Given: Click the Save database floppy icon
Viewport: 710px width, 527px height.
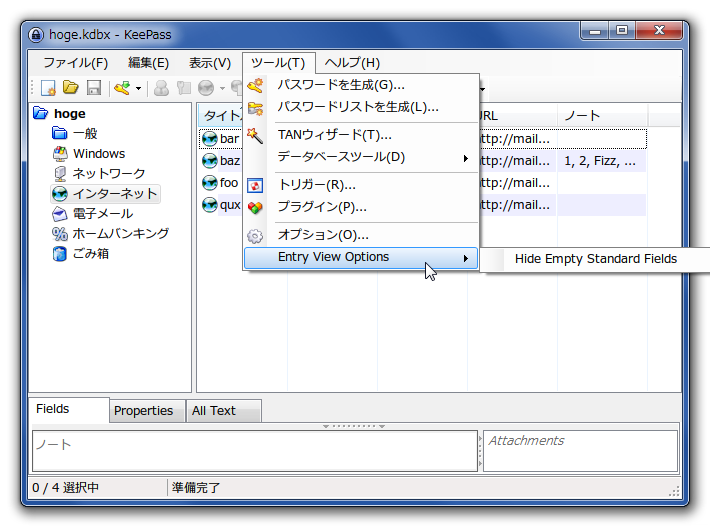Looking at the screenshot, I should [94, 88].
